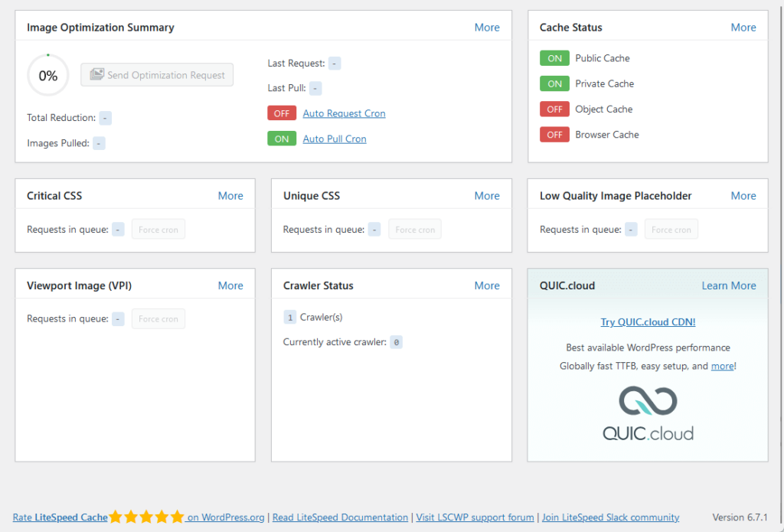Click Learn More in QUIC.cloud panel
This screenshot has width=784, height=532.
(x=729, y=286)
